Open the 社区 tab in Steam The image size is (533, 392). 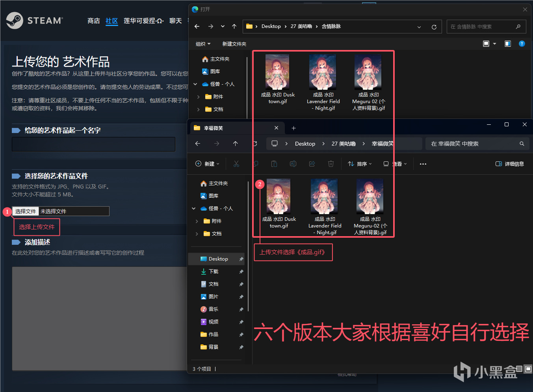[x=112, y=21]
